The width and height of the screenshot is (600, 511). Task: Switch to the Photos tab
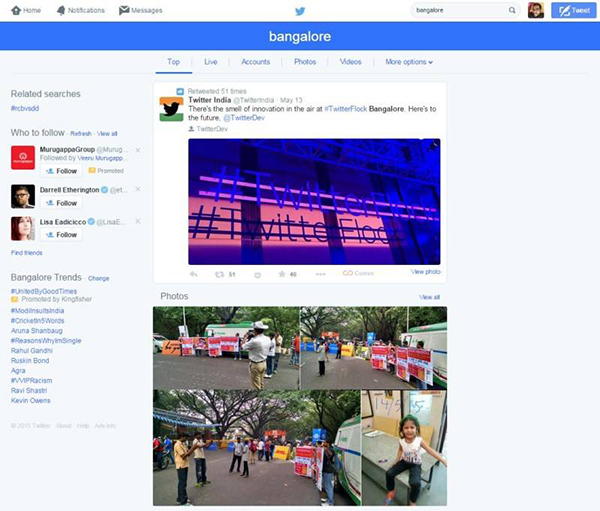[x=305, y=62]
